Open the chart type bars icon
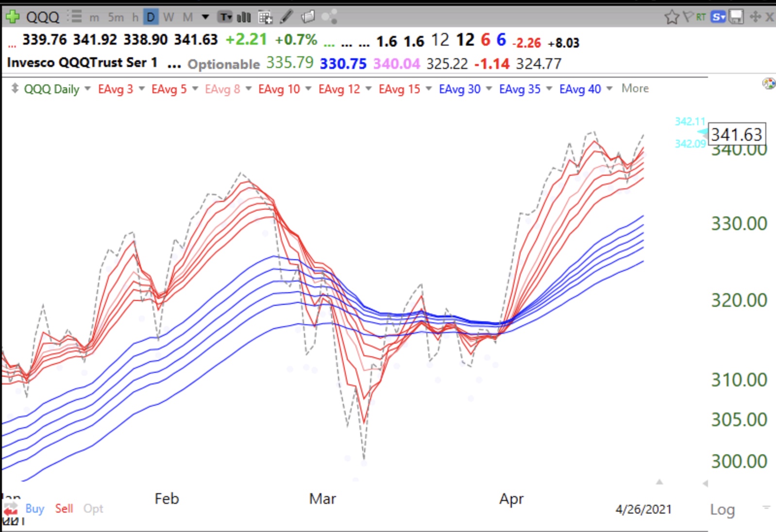This screenshot has width=776, height=532. pos(243,17)
